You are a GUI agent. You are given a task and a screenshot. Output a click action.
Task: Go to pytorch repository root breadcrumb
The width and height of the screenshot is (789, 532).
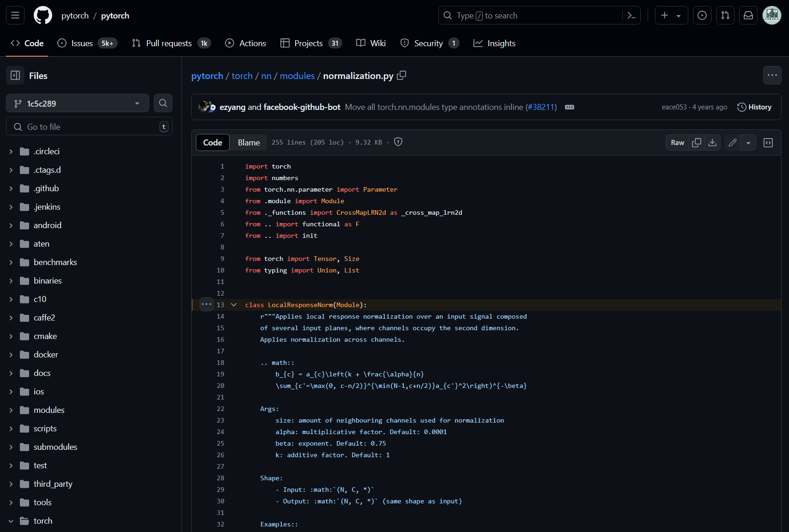point(207,76)
